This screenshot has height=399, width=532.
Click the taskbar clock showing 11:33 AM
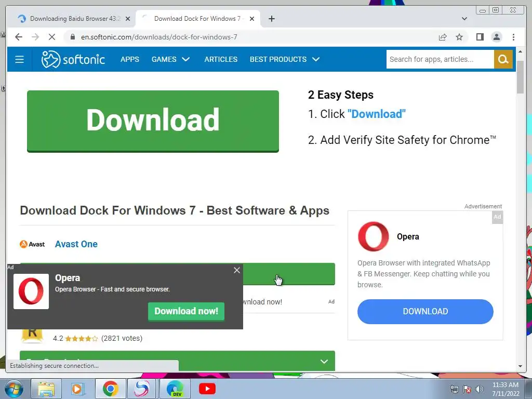click(x=505, y=389)
